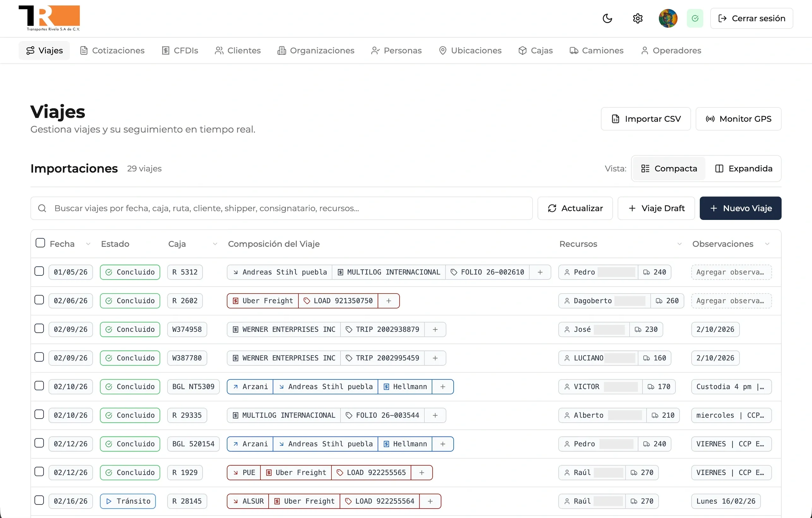
Task: Switch to Expandida view
Action: [x=743, y=169]
